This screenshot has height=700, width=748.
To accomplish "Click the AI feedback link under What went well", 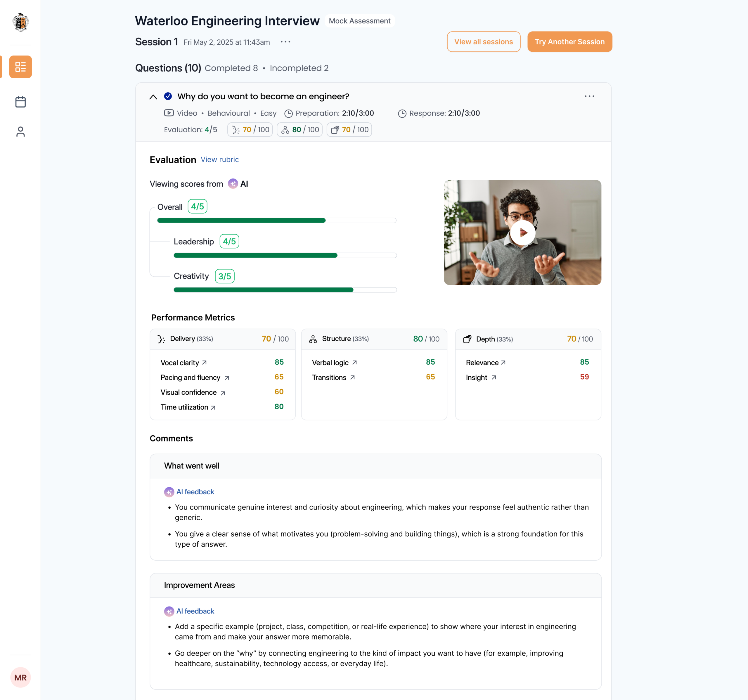I will coord(195,492).
